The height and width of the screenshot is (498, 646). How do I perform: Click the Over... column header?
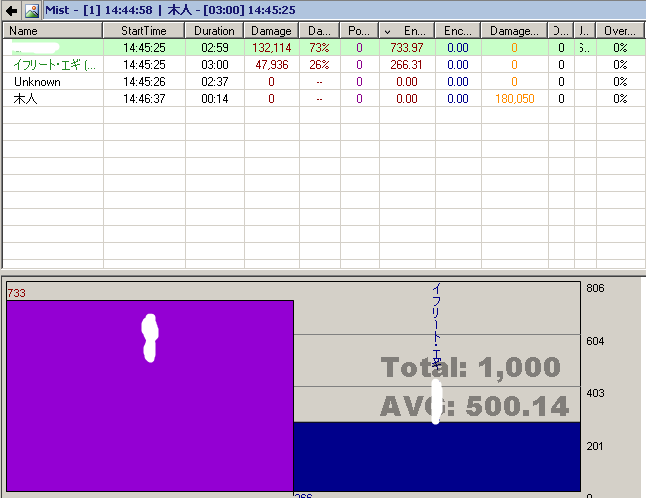coord(620,31)
